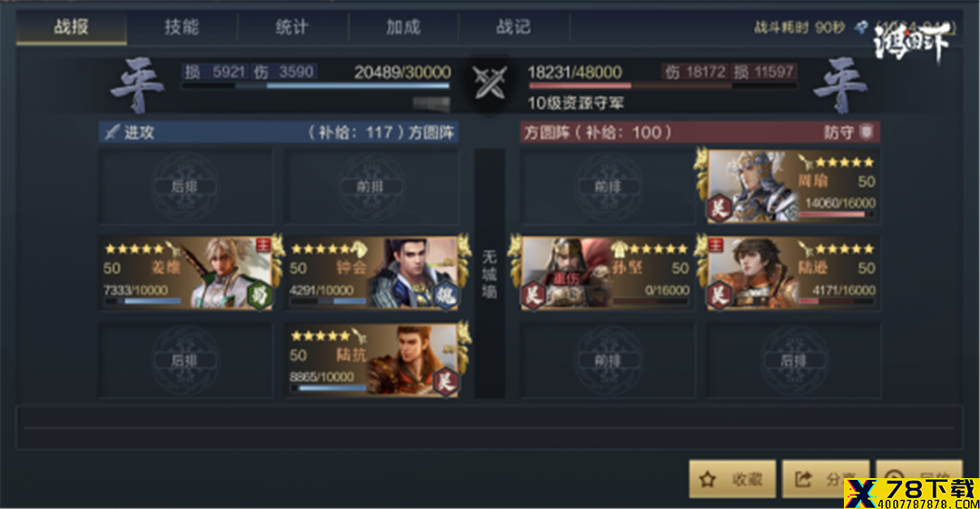Image resolution: width=980 pixels, height=509 pixels.
Task: Click the 收藏 favorite button
Action: pos(732,479)
